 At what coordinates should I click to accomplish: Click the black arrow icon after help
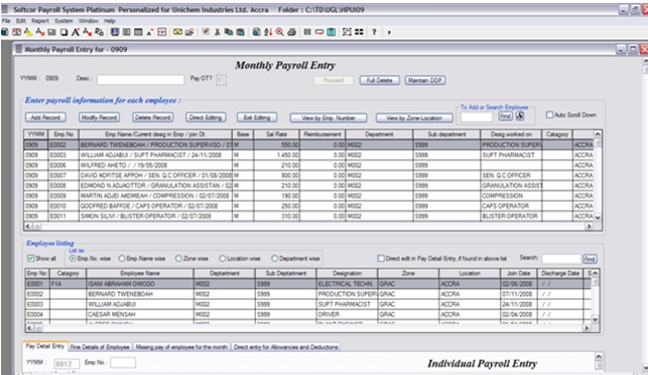[389, 32]
